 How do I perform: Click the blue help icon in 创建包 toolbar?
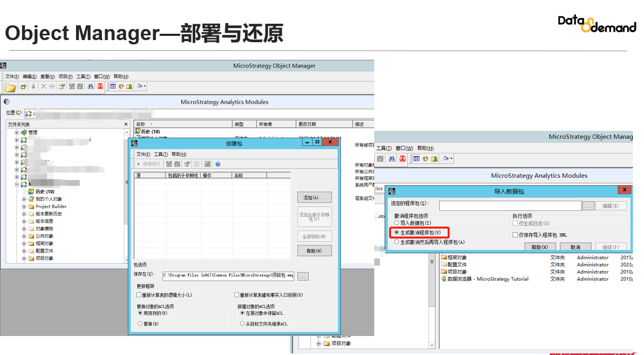tap(217, 164)
